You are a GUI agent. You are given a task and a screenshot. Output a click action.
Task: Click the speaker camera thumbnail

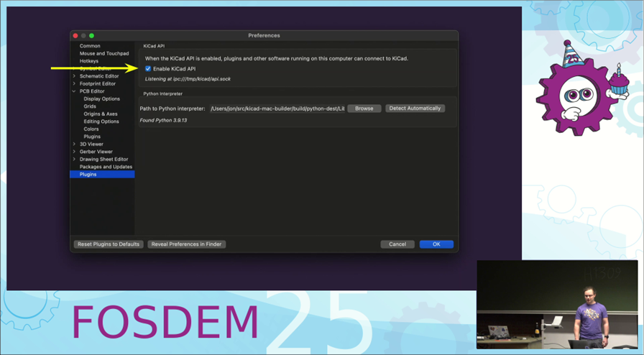[x=557, y=305]
